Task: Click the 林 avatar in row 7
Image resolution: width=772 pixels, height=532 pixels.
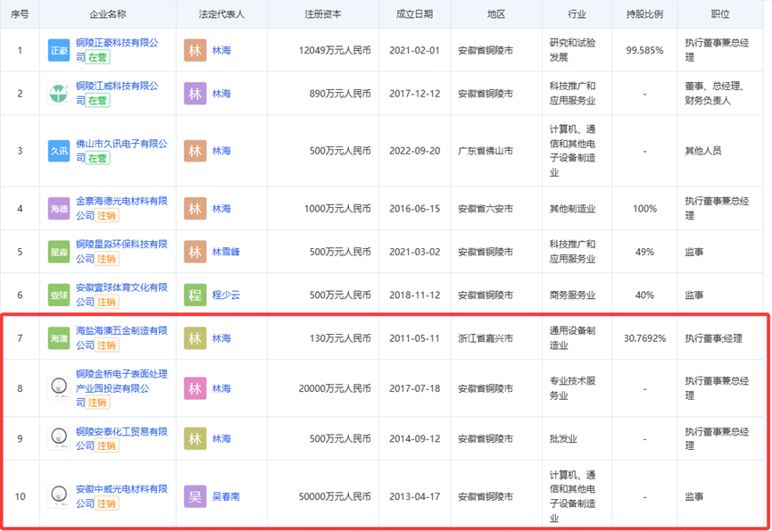Action: tap(195, 338)
